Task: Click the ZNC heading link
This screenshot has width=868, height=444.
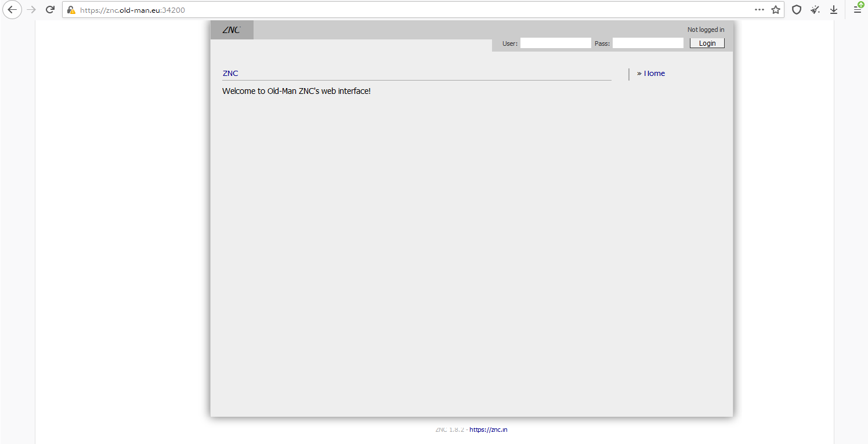Action: (x=230, y=74)
